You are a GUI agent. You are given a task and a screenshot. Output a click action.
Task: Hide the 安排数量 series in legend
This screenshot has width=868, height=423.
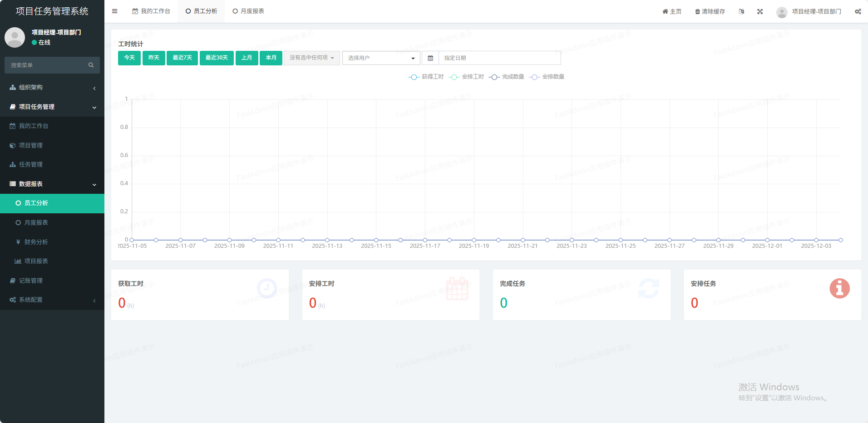point(547,77)
